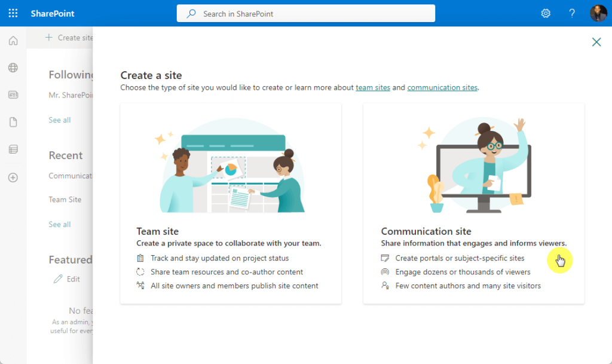The width and height of the screenshot is (612, 364).
Task: Open My sites globe icon
Action: pyautogui.click(x=13, y=68)
